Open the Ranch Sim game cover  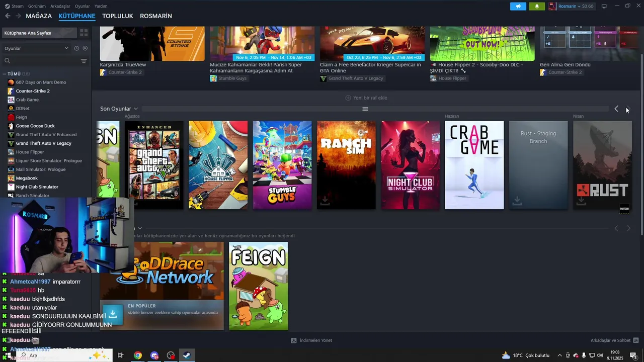(346, 165)
